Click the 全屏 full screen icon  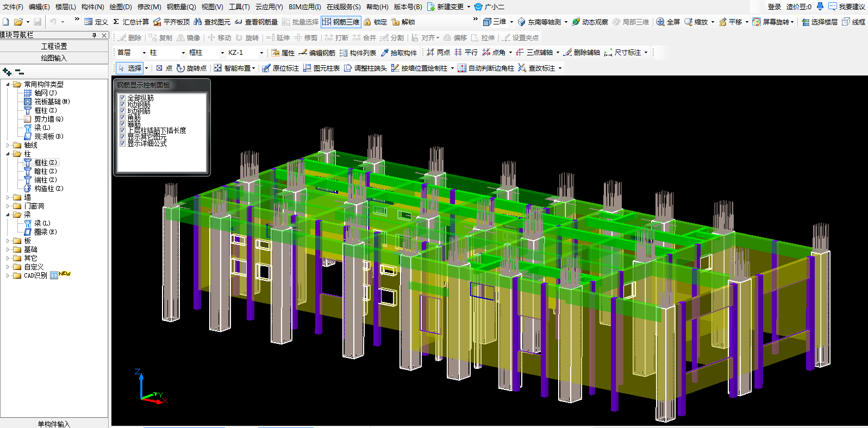[x=660, y=22]
